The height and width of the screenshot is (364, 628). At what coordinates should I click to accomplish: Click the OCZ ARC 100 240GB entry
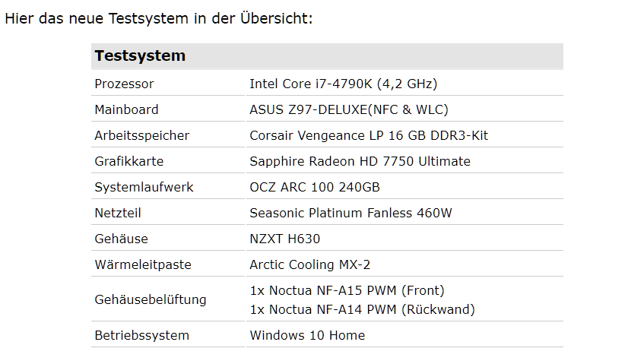(315, 187)
